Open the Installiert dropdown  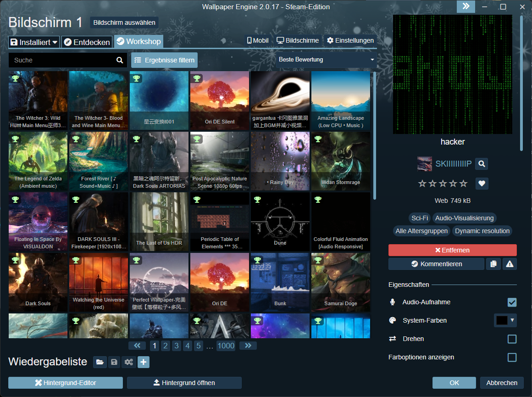coord(34,42)
